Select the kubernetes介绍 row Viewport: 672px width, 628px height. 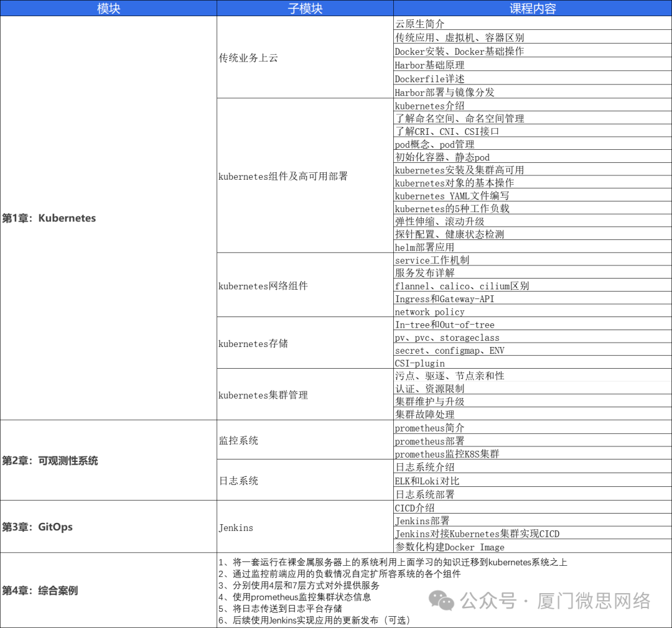coord(532,105)
